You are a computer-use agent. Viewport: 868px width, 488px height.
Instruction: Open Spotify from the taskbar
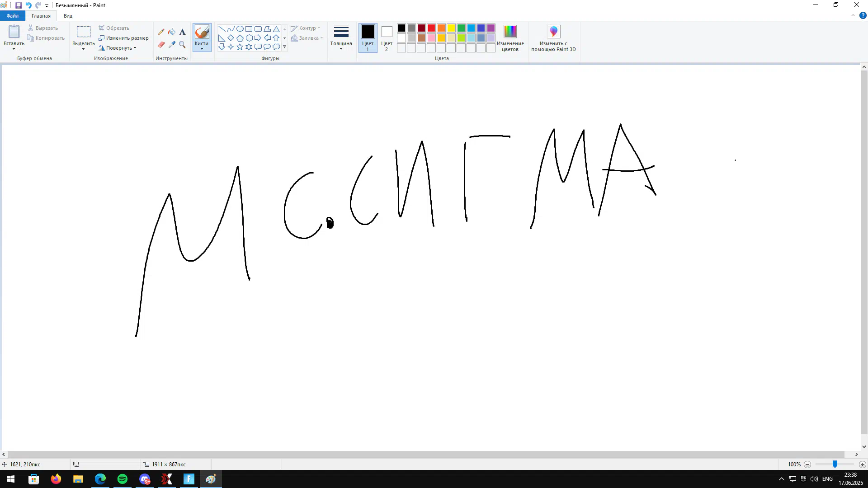123,479
